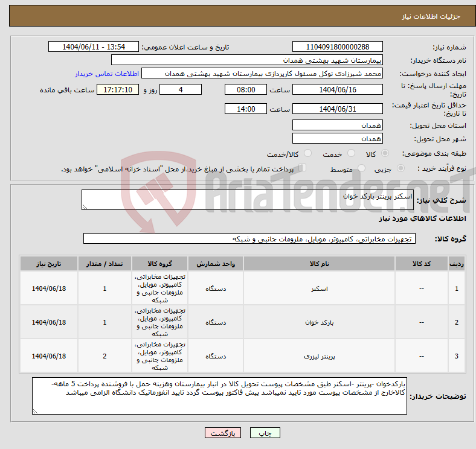
Task: Click the price validity date 1404/06/31
Action: tap(337, 109)
